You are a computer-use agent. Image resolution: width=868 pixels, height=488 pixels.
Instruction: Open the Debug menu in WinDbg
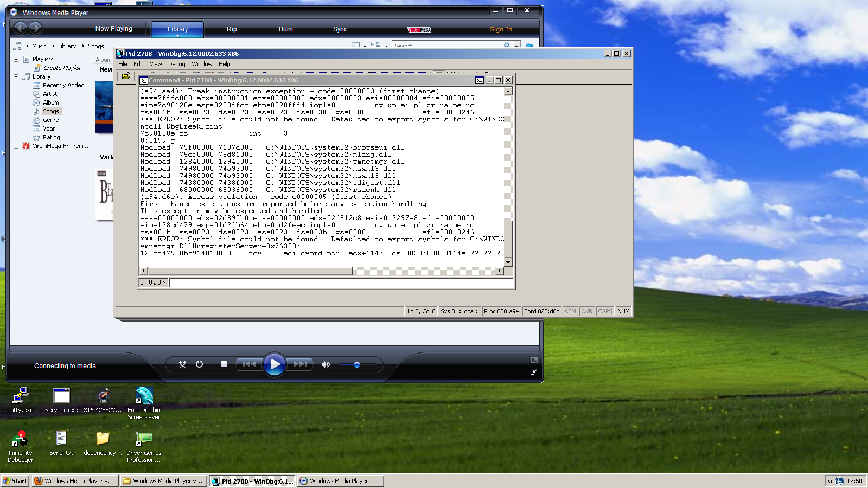176,64
